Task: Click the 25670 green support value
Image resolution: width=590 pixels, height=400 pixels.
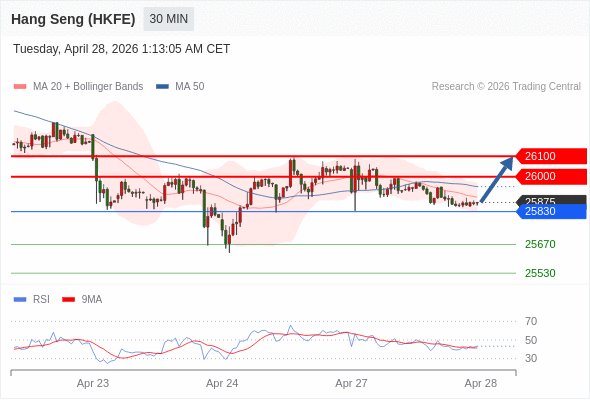Action: pyautogui.click(x=540, y=244)
